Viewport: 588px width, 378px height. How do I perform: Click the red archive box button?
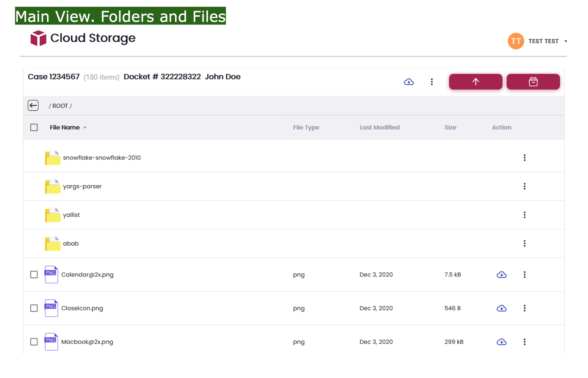[x=533, y=82]
